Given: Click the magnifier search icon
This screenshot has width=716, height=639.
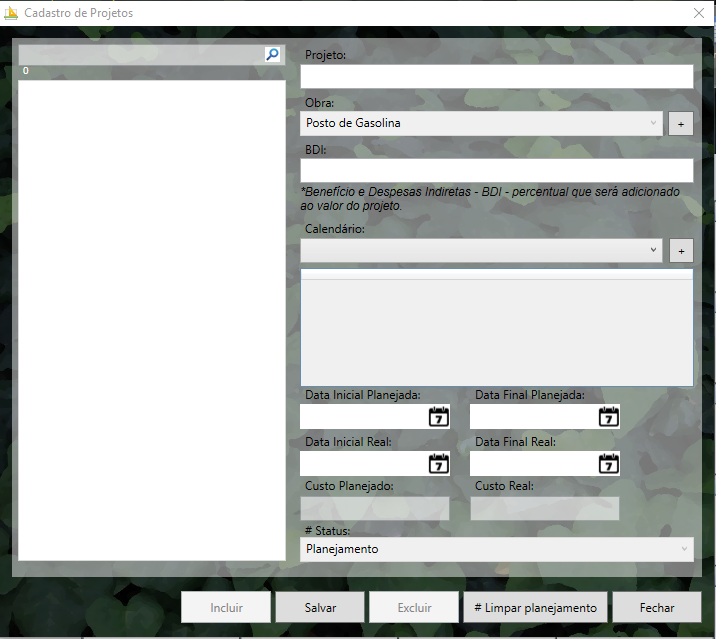Looking at the screenshot, I should tap(273, 55).
